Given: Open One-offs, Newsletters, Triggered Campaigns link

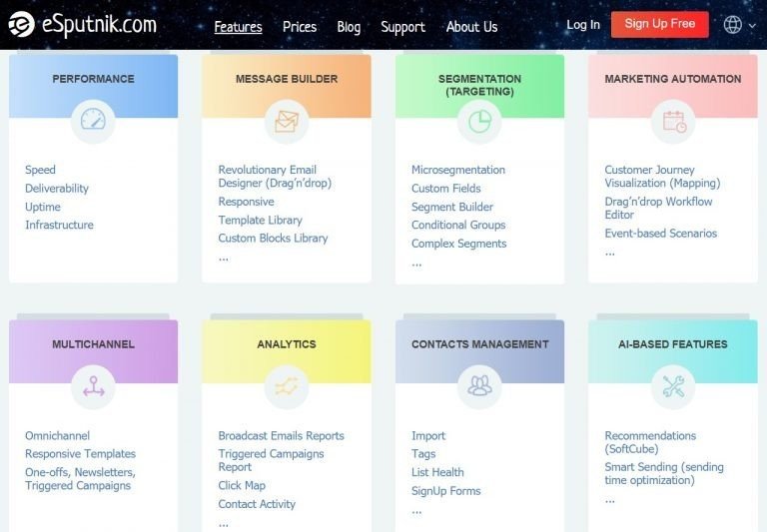Looking at the screenshot, I should point(80,479).
